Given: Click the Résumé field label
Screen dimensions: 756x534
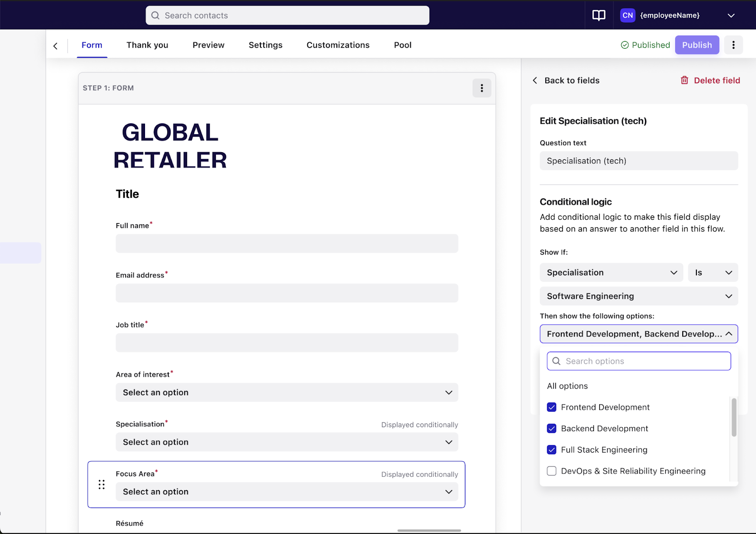Looking at the screenshot, I should (x=129, y=524).
